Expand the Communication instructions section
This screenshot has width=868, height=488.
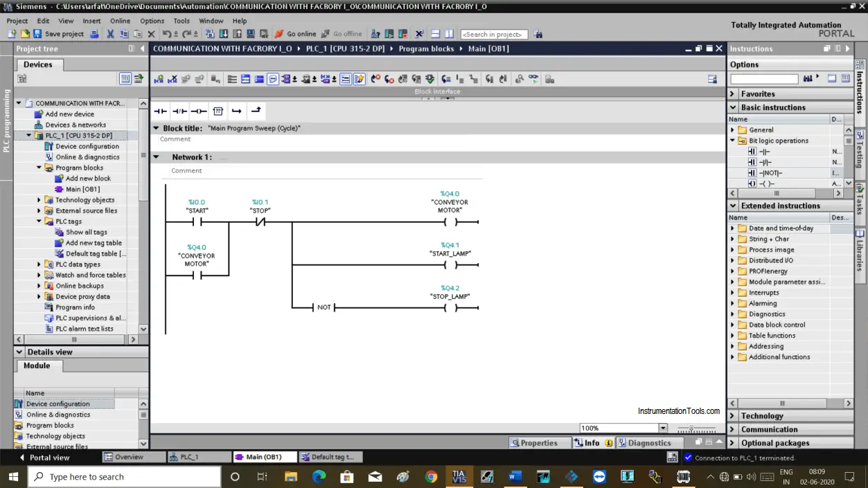[733, 429]
